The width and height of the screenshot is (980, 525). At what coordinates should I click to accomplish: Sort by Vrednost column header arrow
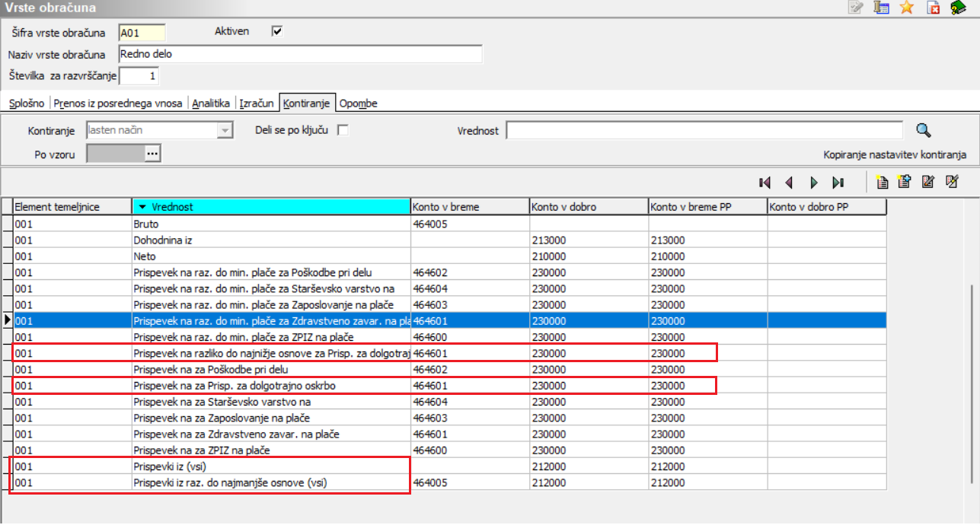(x=142, y=207)
